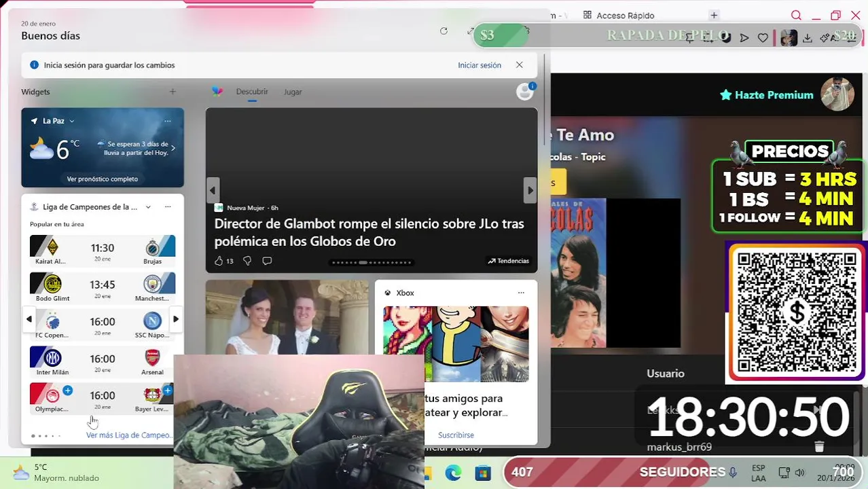
Task: Open Ver pronóstico completo link
Action: click(x=103, y=179)
